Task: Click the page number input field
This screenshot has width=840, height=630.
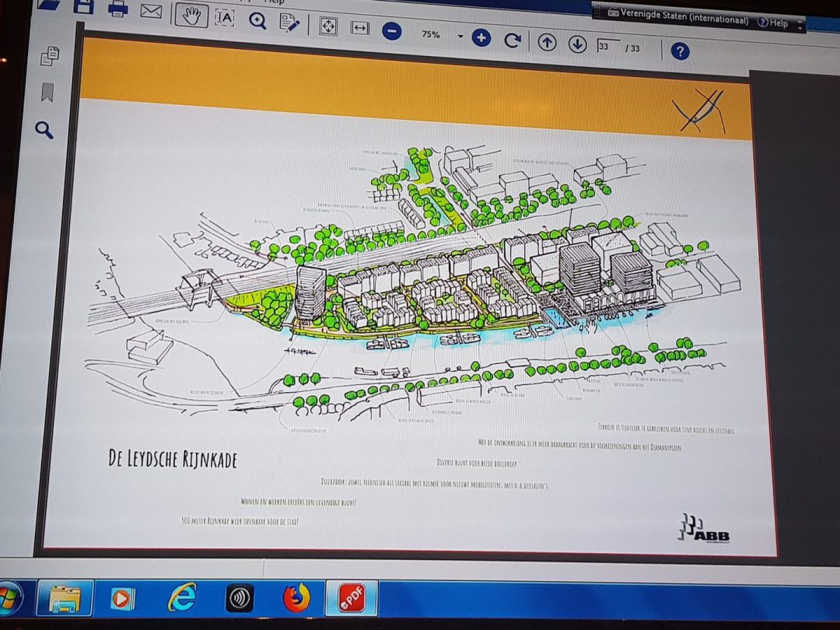Action: [607, 46]
